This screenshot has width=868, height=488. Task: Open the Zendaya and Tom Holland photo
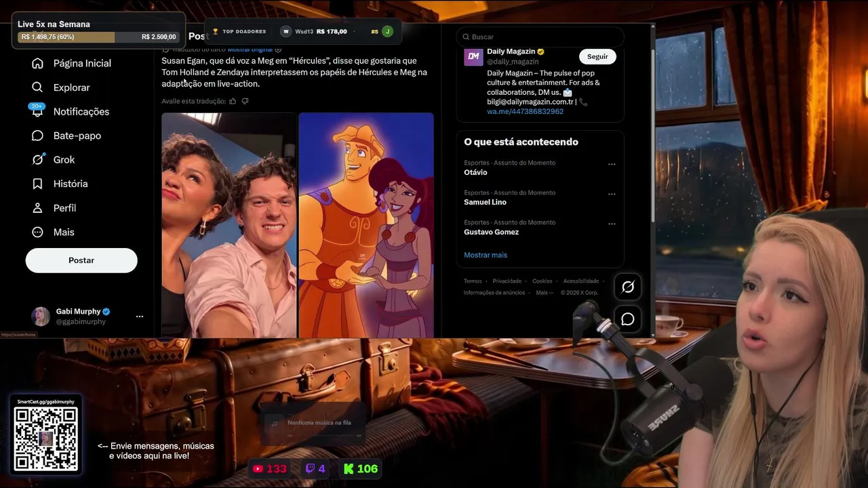(x=229, y=225)
